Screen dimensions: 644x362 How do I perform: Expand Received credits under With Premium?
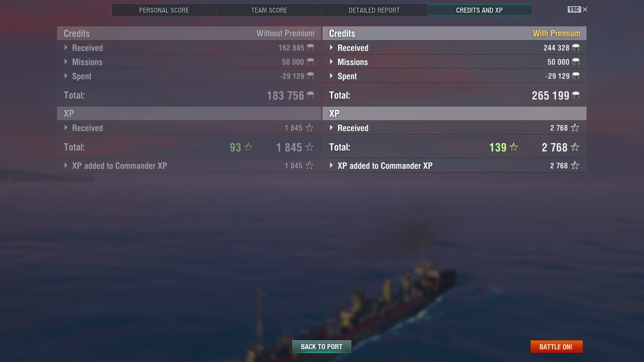[x=331, y=48]
